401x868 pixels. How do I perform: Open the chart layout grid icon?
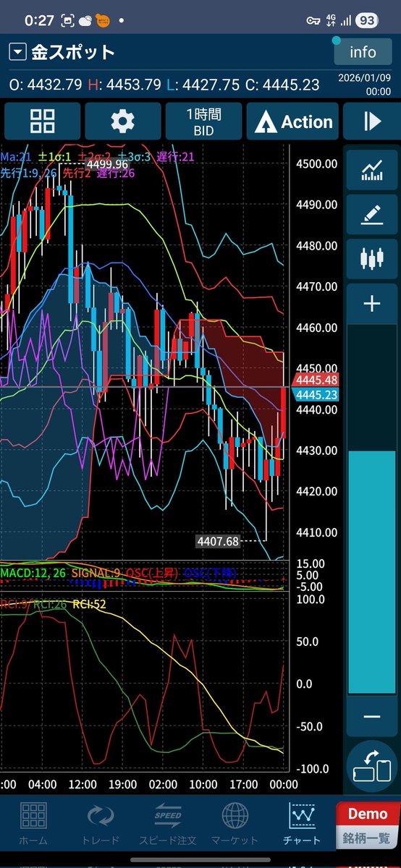(x=42, y=122)
